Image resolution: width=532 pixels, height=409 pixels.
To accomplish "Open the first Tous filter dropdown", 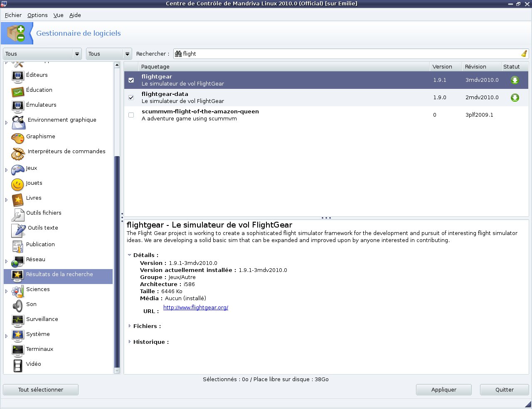I will [42, 54].
